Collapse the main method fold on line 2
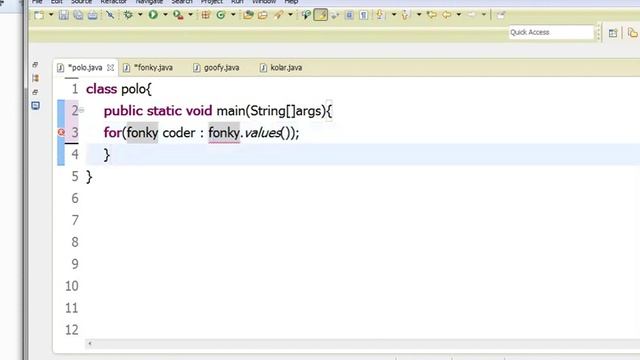 click(x=82, y=110)
